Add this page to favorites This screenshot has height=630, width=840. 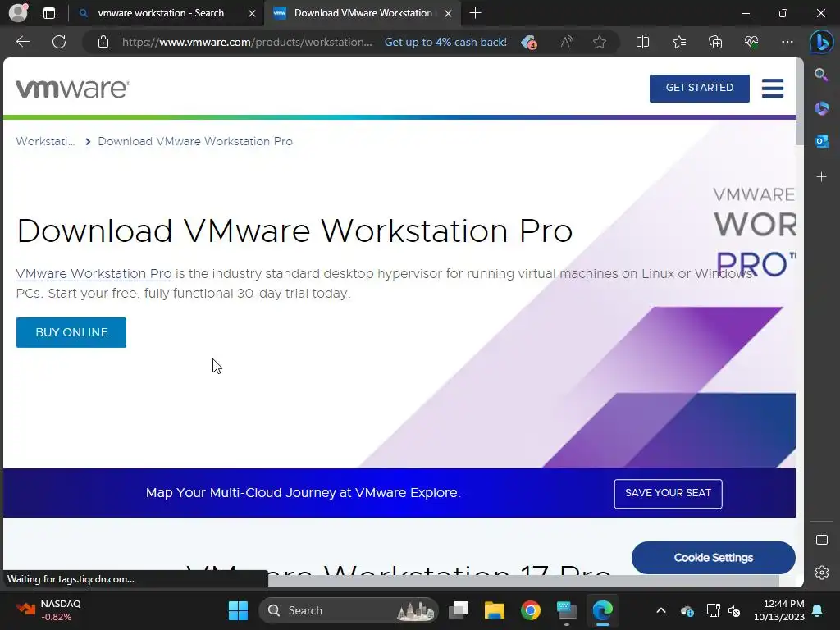[600, 42]
